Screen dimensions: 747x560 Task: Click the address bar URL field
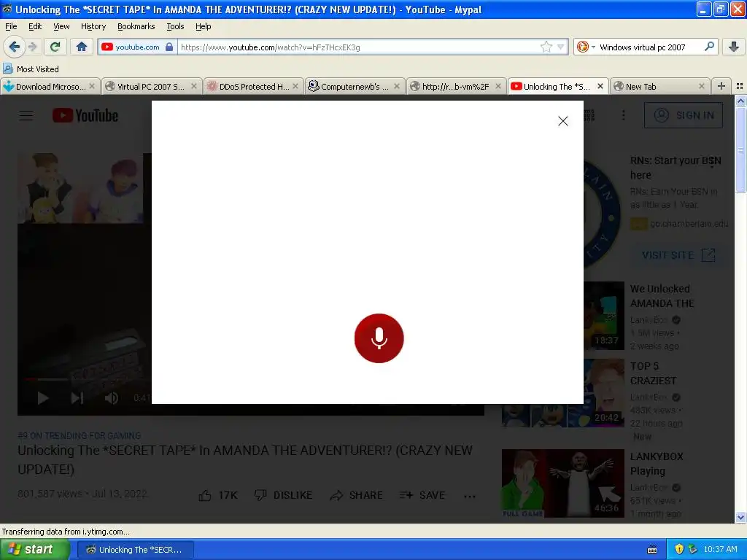click(x=358, y=47)
